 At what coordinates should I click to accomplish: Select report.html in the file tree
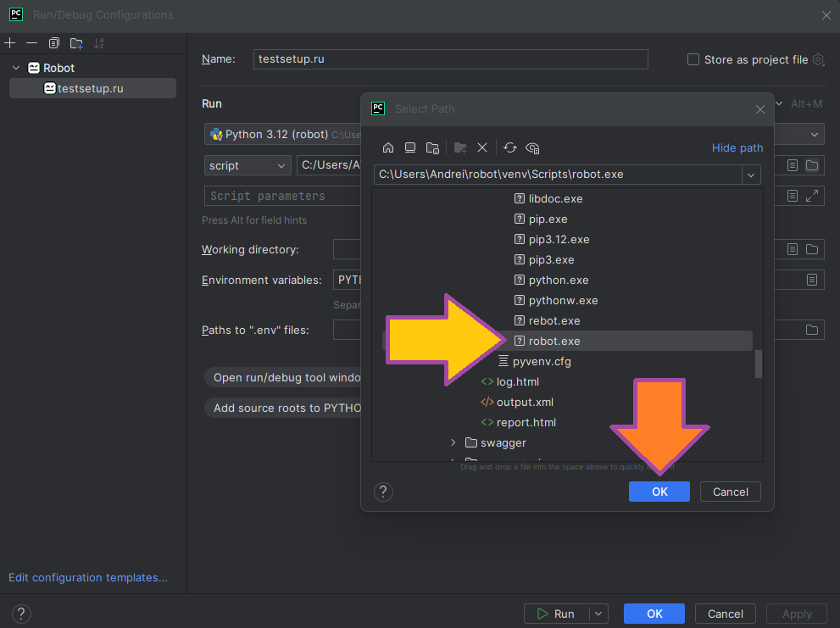click(526, 423)
